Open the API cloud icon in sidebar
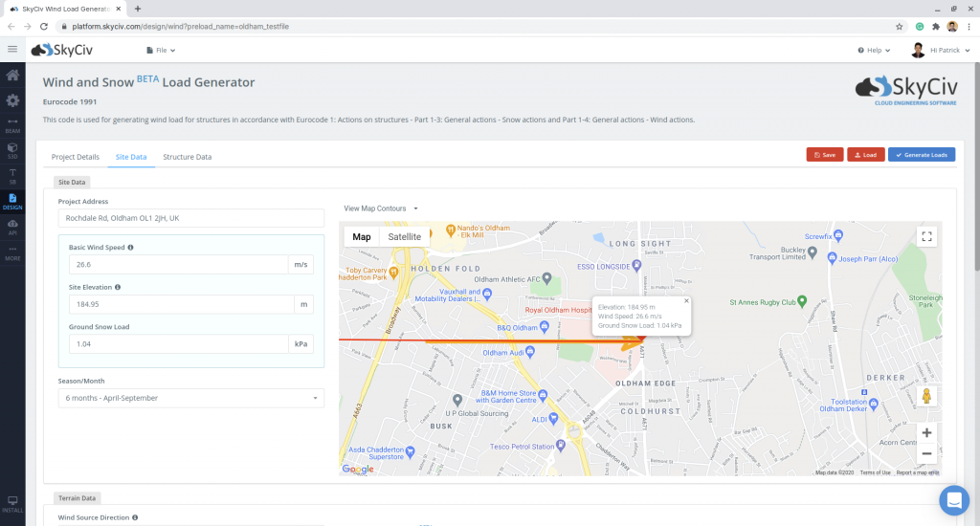The image size is (980, 526). [x=12, y=226]
